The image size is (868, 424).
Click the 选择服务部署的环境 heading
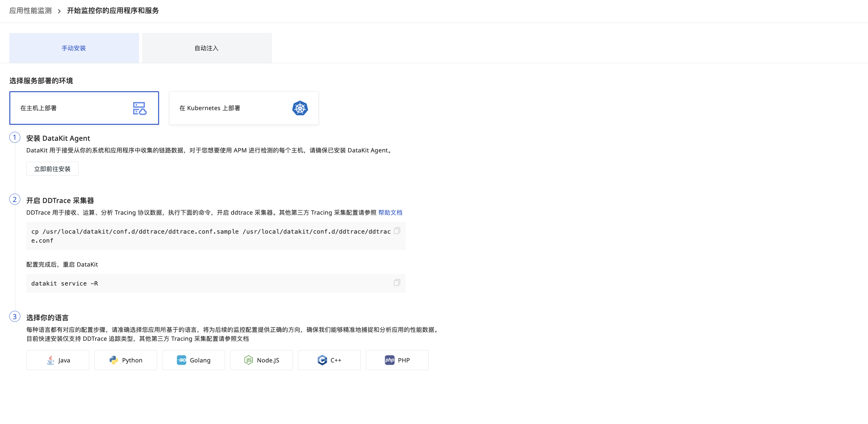(x=41, y=81)
